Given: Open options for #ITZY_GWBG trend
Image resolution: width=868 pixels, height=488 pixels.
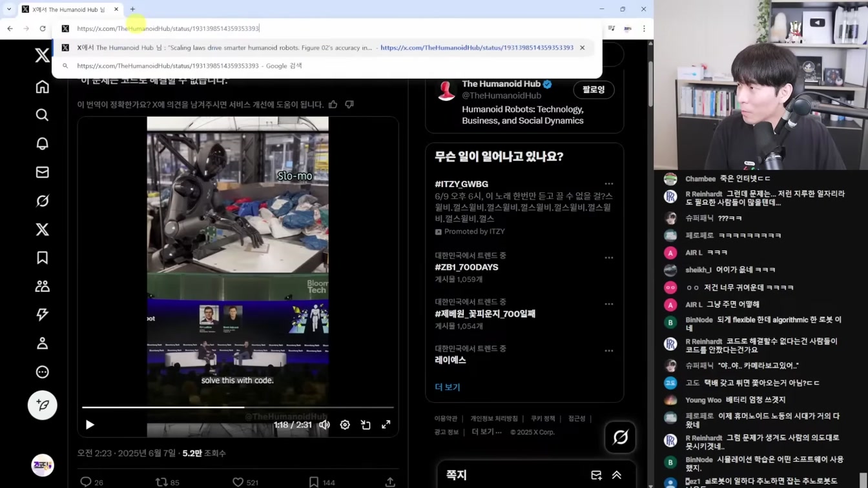Looking at the screenshot, I should (x=608, y=184).
